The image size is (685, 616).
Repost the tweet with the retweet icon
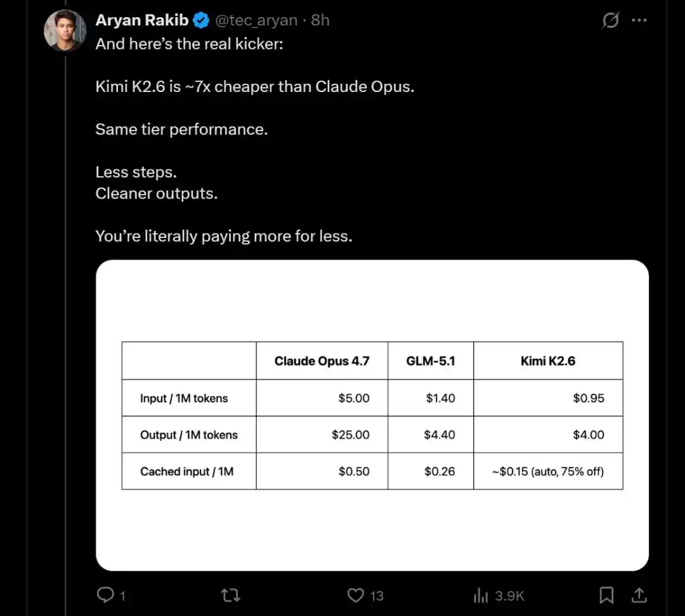pos(230,595)
